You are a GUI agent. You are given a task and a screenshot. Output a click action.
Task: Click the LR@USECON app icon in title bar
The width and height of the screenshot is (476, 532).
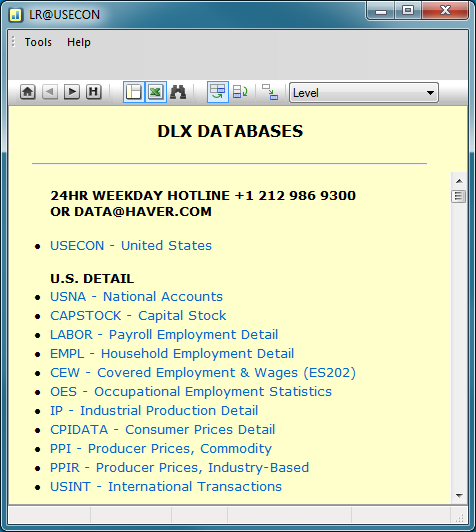point(16,15)
